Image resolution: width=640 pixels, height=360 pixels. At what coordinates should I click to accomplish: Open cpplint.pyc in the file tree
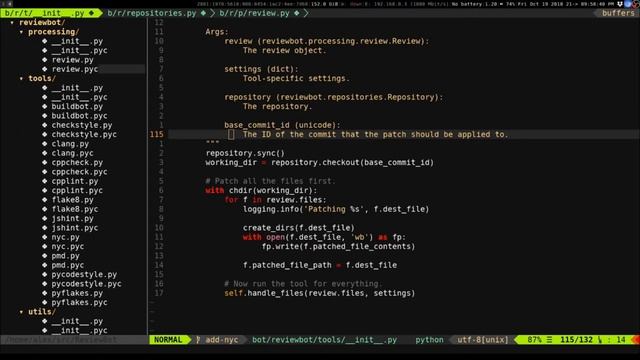click(x=77, y=190)
